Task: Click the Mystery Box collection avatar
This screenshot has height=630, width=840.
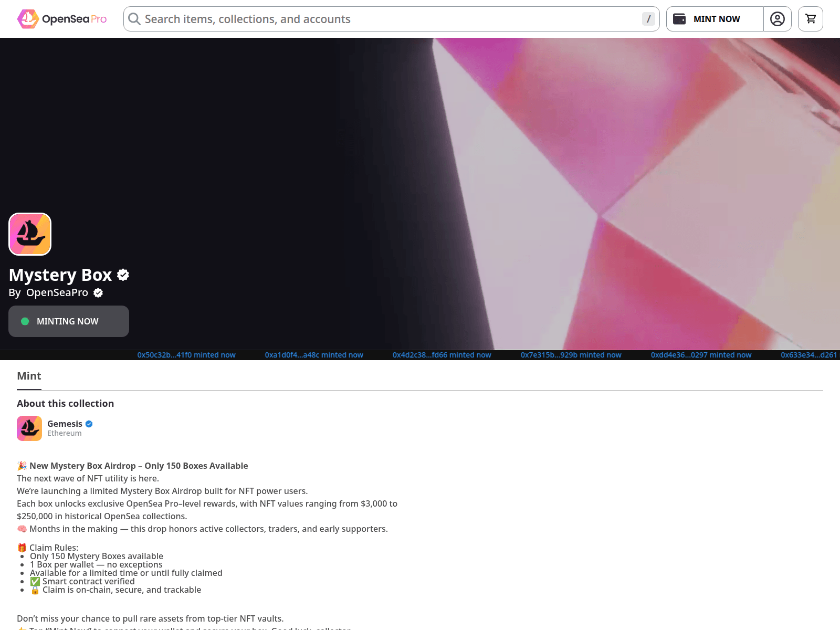Action: [30, 234]
